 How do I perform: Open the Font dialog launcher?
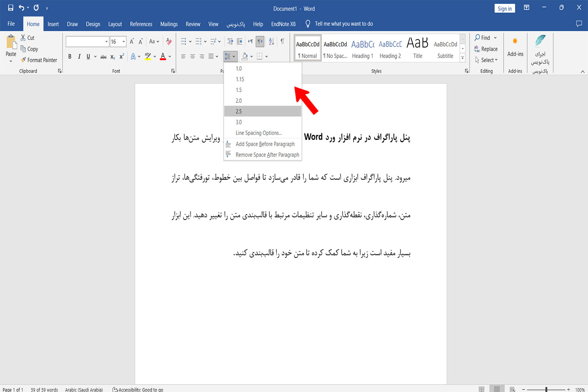pos(173,71)
